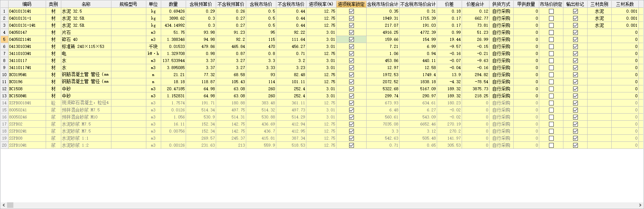Click the 输出标记 column header
Screen dimensions: 644x209
click(575, 4)
